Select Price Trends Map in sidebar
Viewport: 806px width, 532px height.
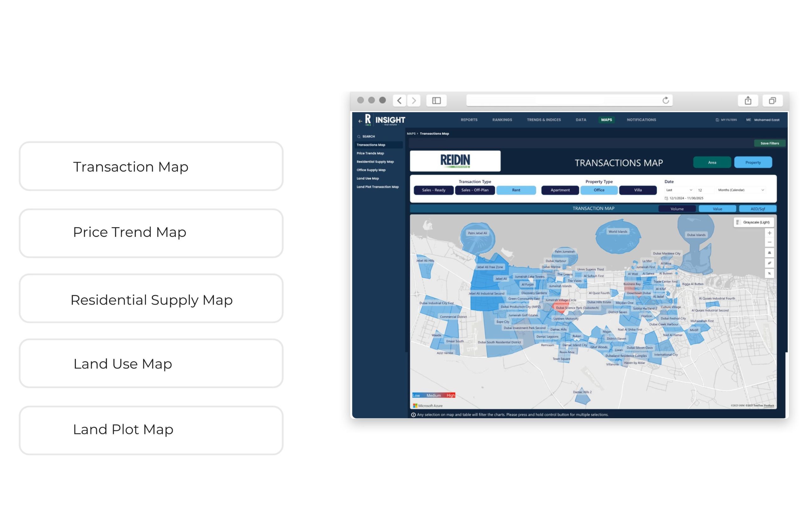370,153
